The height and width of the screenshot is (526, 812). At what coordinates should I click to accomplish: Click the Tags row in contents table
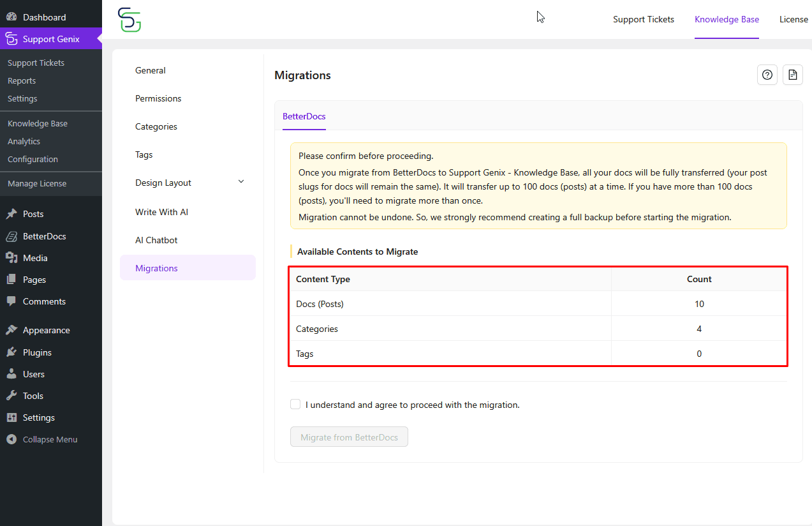pyautogui.click(x=538, y=354)
